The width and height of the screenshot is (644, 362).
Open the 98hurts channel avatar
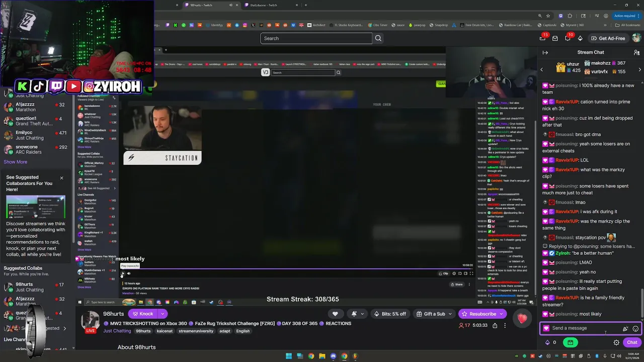coord(91,321)
